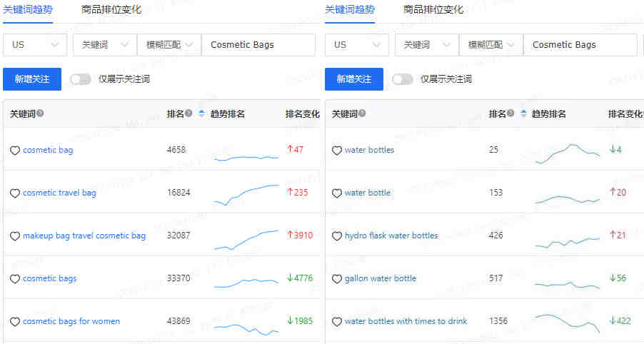644x344 pixels.
Task: Enable right panel 仅展示关注词 switch
Action: pyautogui.click(x=402, y=79)
